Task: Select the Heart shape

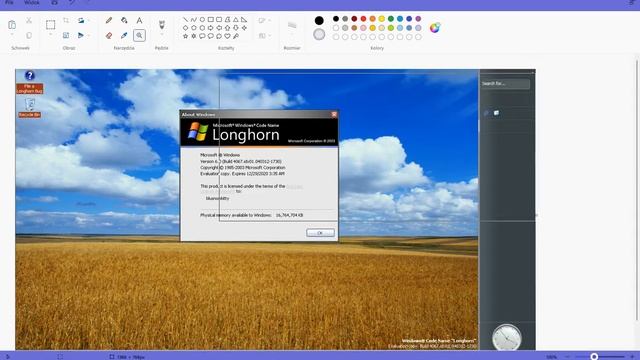Action: [x=227, y=36]
